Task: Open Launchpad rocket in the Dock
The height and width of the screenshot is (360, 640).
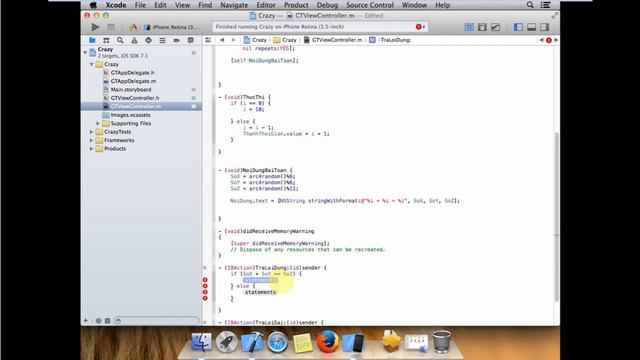Action: 227,342
